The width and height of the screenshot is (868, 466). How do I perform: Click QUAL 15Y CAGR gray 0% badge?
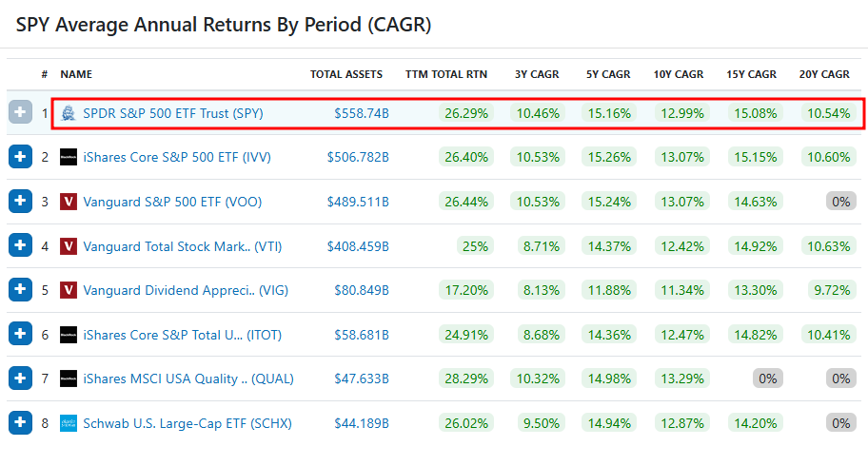768,379
